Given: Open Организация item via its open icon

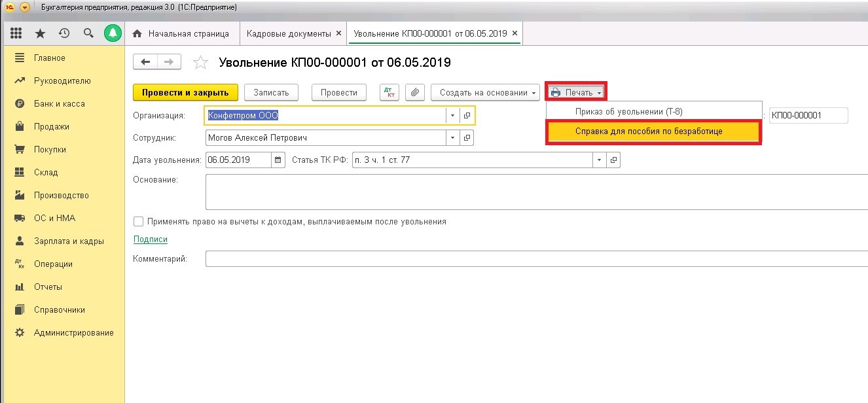Looking at the screenshot, I should tap(467, 116).
